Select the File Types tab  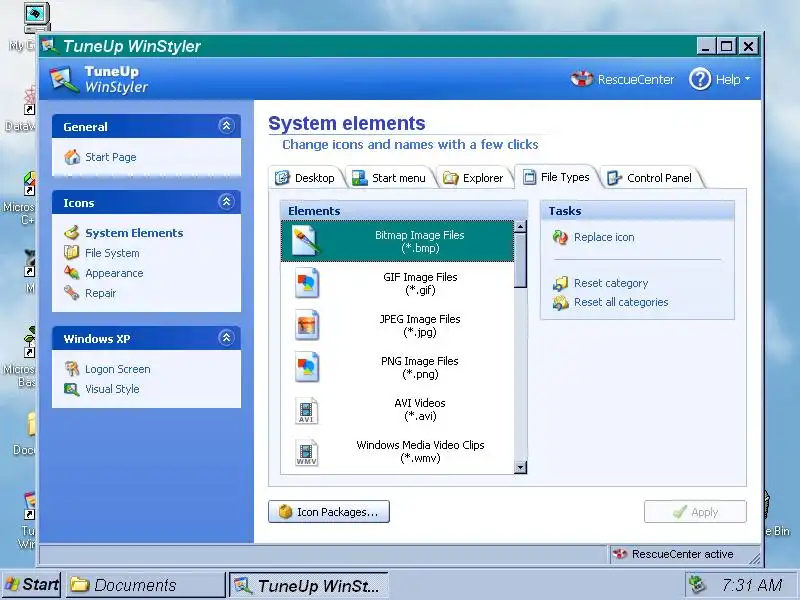(557, 177)
